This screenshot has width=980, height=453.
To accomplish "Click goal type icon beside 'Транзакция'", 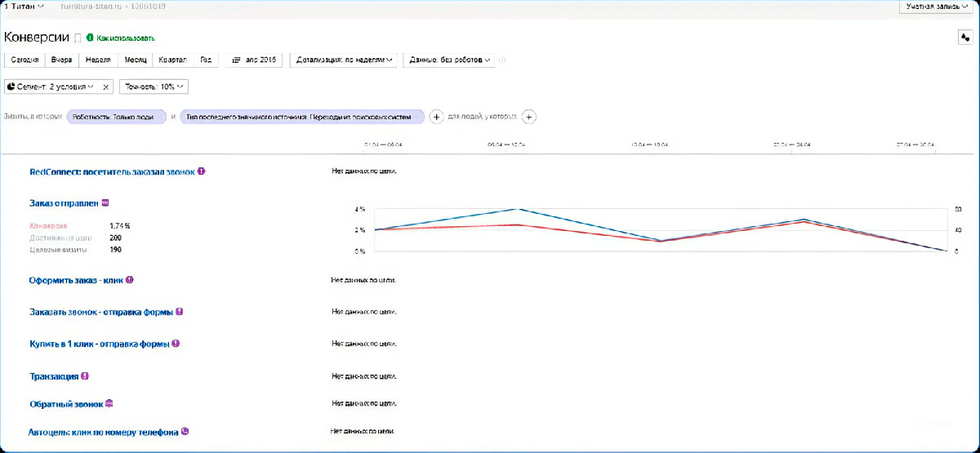I will click(85, 376).
